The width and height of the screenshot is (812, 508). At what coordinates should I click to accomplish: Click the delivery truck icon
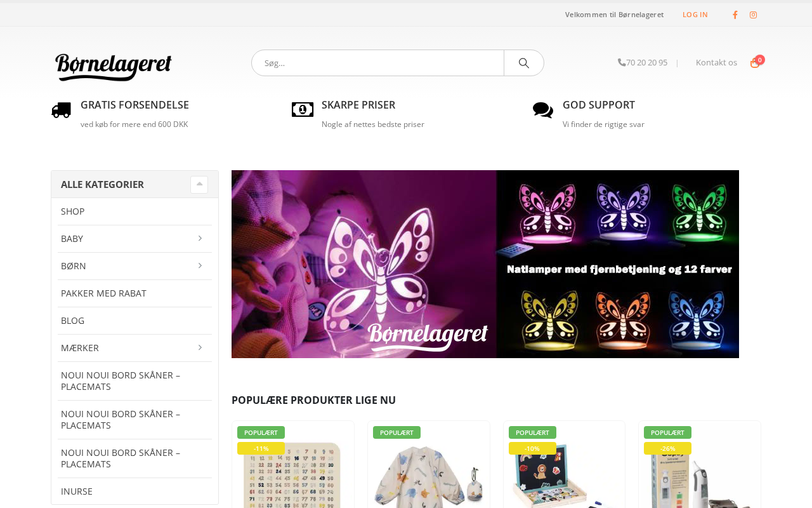[62, 110]
